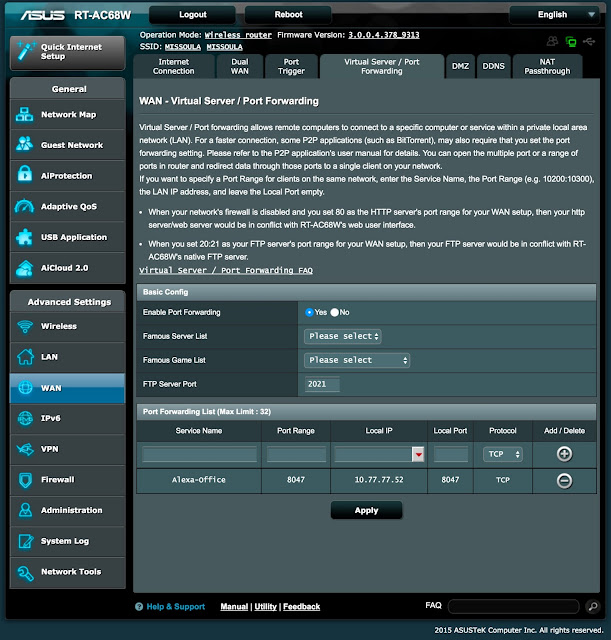Go to LAN settings
The height and width of the screenshot is (640, 611).
67,357
